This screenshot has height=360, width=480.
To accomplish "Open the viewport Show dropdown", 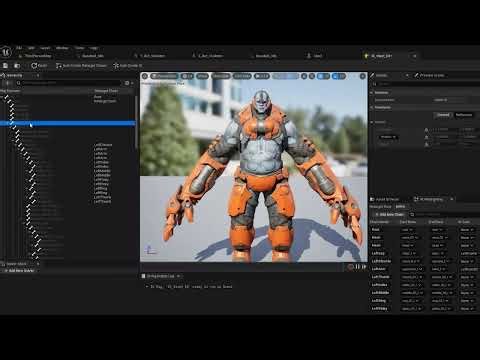I will (202, 76).
